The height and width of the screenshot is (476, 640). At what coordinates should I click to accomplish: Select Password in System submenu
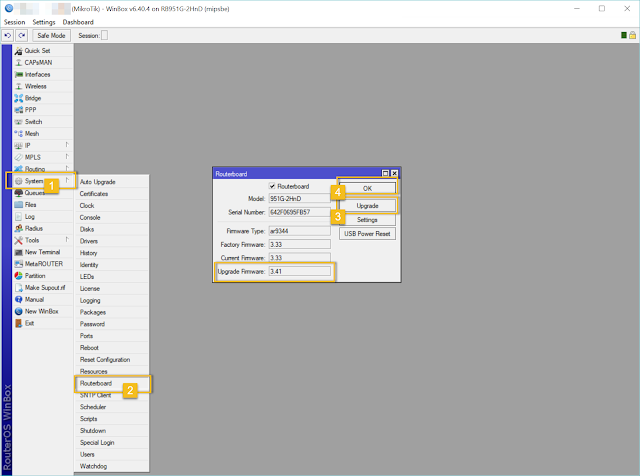point(111,324)
